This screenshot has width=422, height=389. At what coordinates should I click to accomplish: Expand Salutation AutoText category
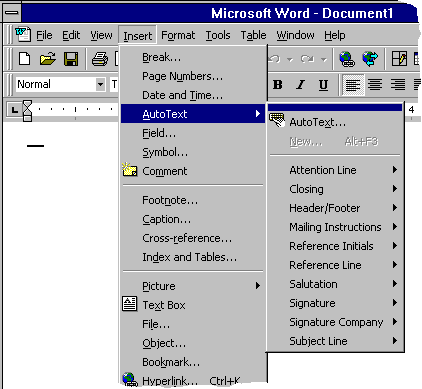[336, 284]
